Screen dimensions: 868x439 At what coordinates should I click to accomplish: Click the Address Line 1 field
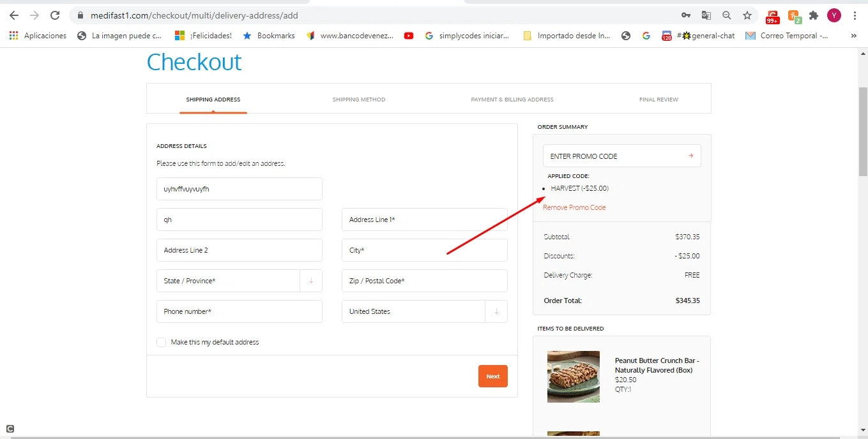tap(425, 219)
